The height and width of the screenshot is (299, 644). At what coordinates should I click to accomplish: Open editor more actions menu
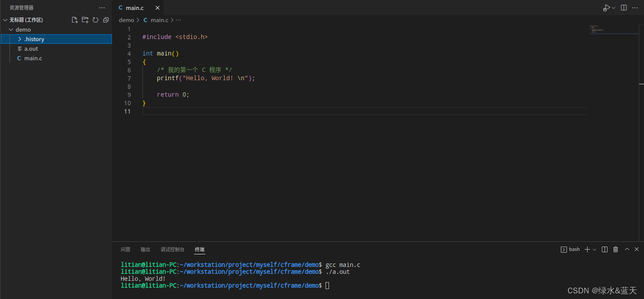click(635, 8)
